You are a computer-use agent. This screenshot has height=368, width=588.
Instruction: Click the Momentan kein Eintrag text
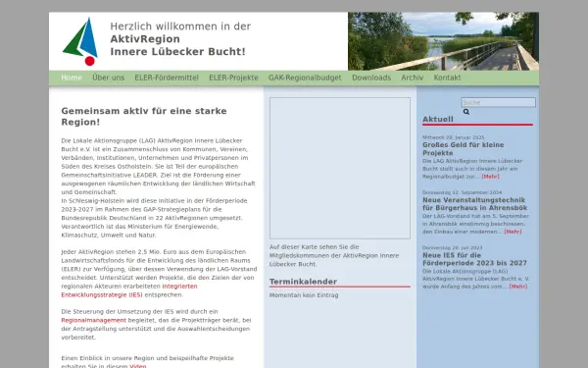pos(304,295)
